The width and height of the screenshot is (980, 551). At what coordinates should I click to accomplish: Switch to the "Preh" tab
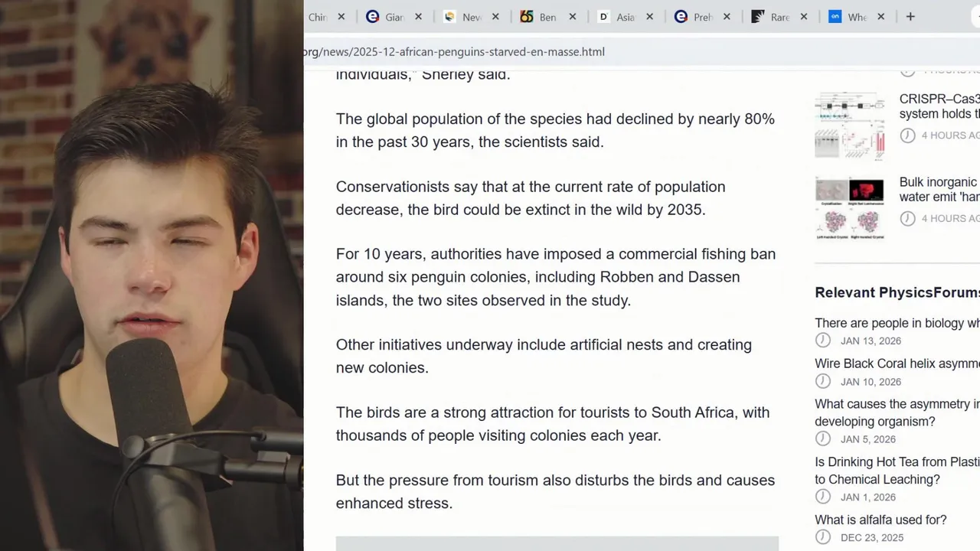click(702, 17)
